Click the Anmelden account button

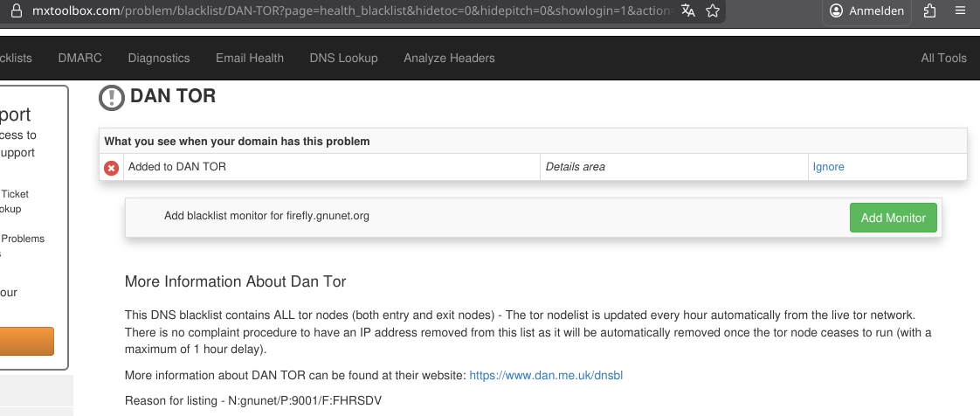pyautogui.click(x=868, y=10)
